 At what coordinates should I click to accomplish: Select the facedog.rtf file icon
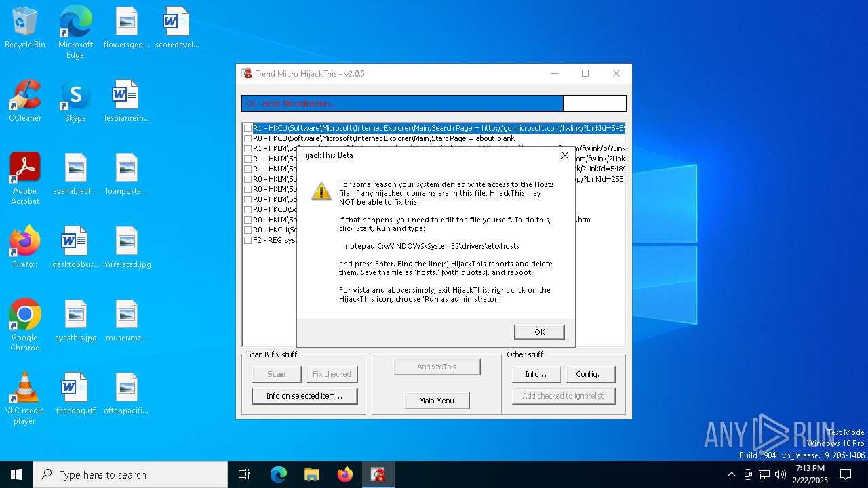coord(75,394)
